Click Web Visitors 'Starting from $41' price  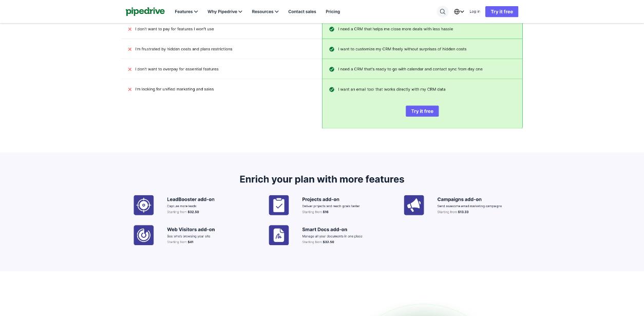(x=180, y=242)
